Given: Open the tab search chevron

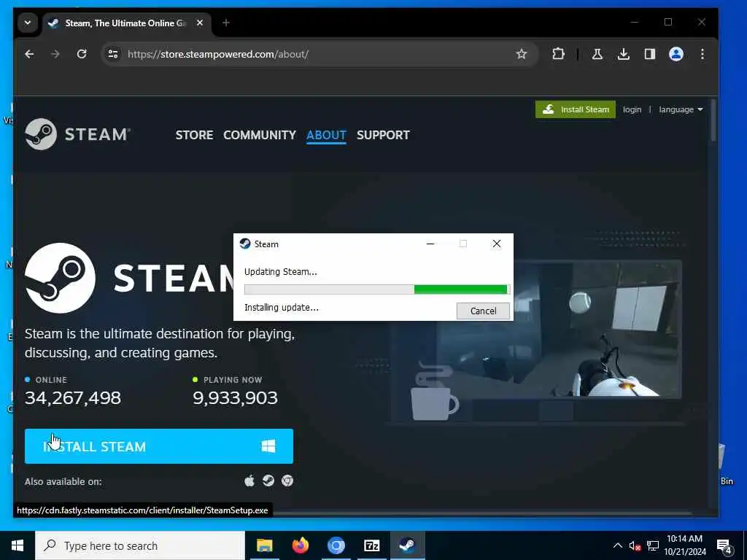Looking at the screenshot, I should (28, 23).
